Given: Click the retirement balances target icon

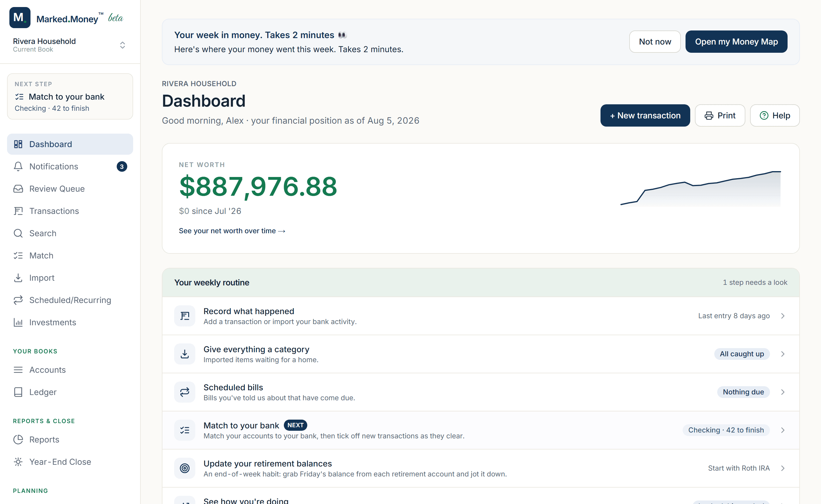Looking at the screenshot, I should (184, 468).
